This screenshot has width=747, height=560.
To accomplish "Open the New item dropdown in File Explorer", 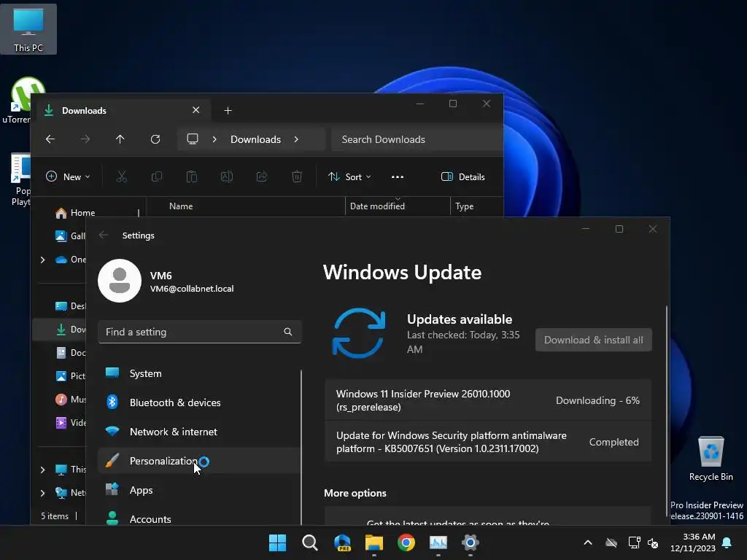I will [x=68, y=176].
